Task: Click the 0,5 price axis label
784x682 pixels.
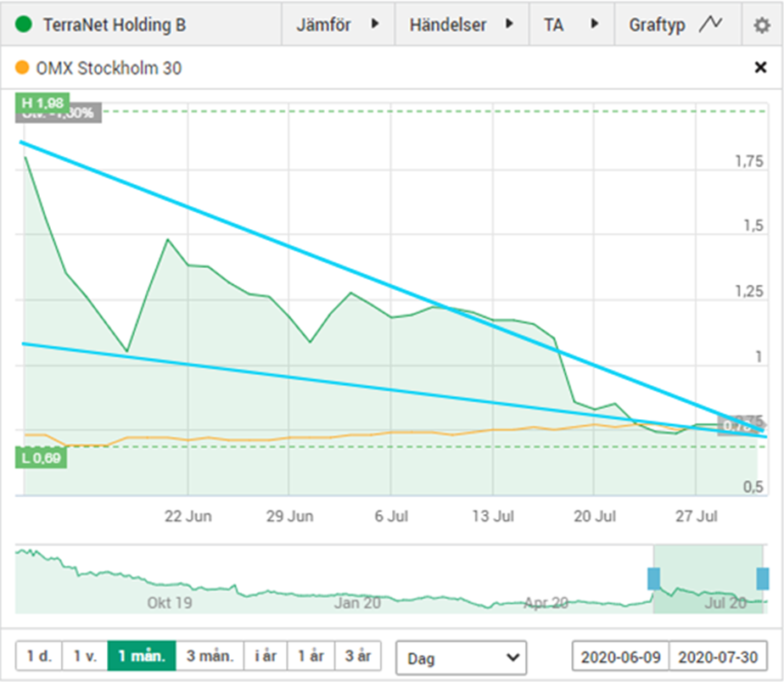Action: click(x=753, y=487)
